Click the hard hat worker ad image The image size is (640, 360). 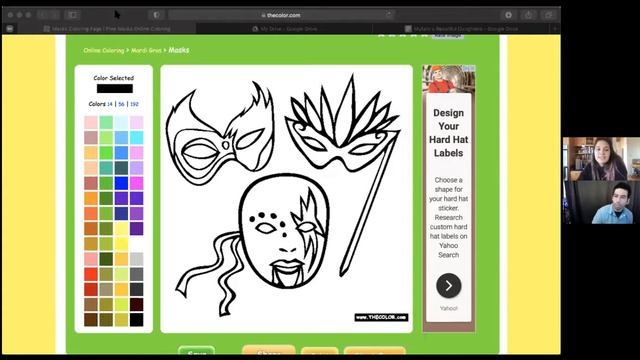pyautogui.click(x=449, y=79)
